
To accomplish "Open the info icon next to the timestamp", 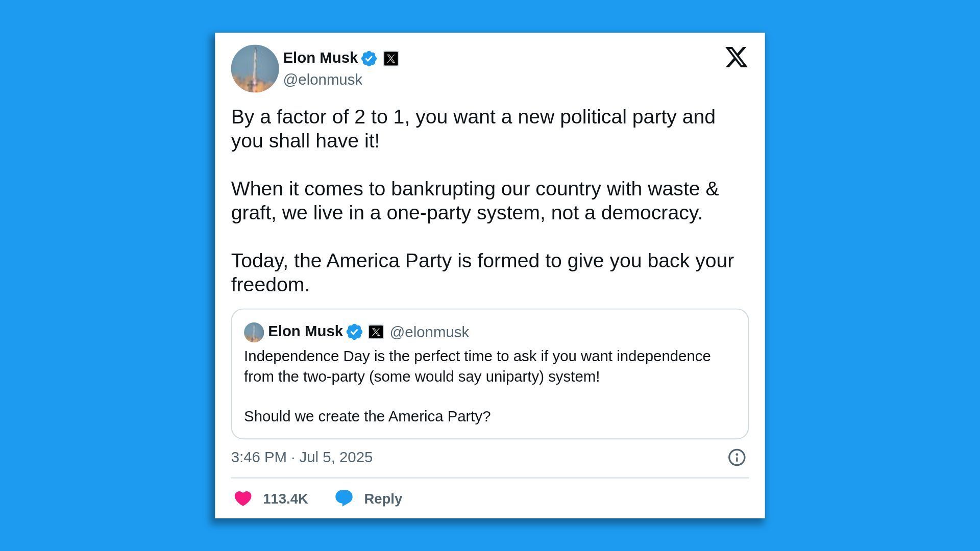I will 737,458.
